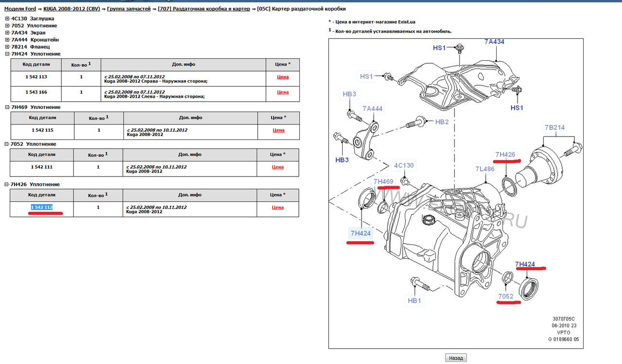Click part code 1 542 115
Viewport: 622px width, 364px height.
coord(42,130)
